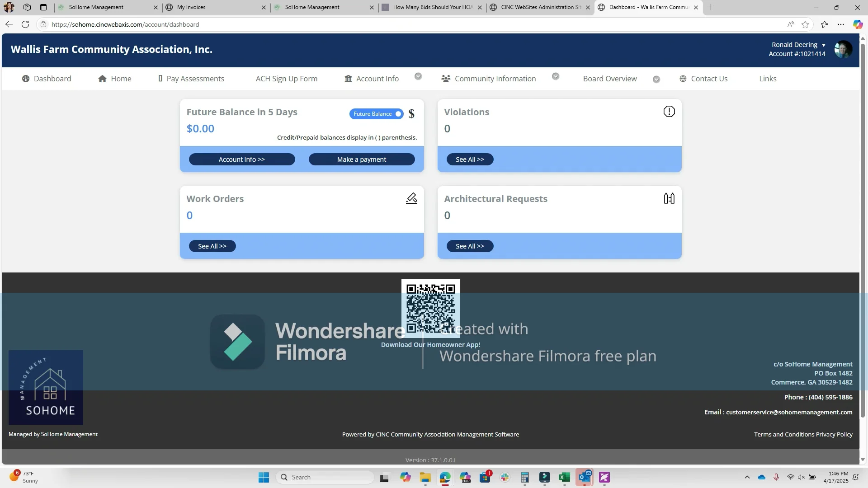The image size is (868, 488).
Task: Click the Dashboard gauge icon in navigation
Action: coord(26,79)
